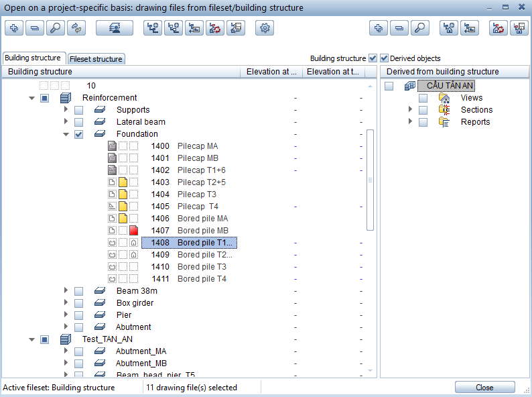
Task: Click the left toolbar expand-all plus icon
Action: pyautogui.click(x=14, y=28)
